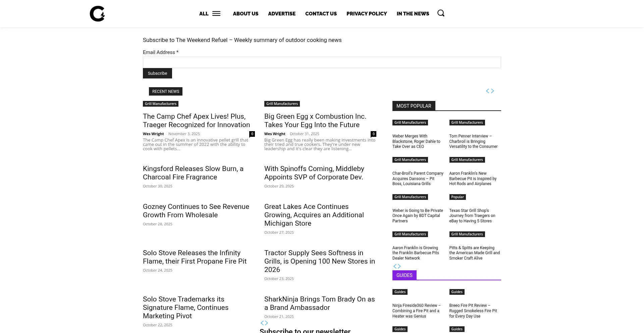Open Weber Merges With Blackstone article
Screen dimensions: 644x333
(416, 142)
